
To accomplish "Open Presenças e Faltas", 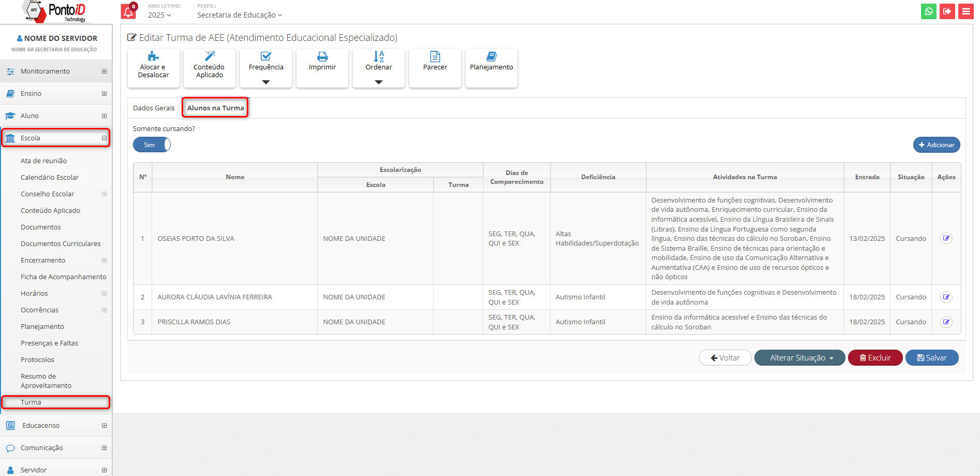I will [x=49, y=343].
